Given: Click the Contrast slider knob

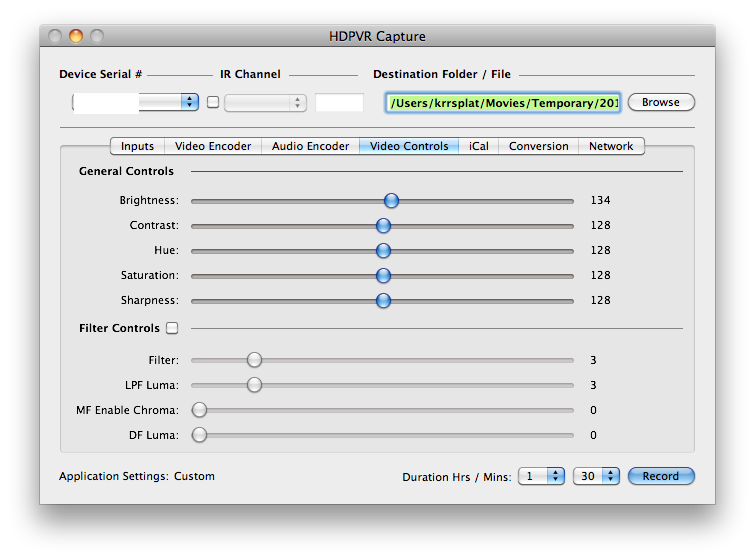Looking at the screenshot, I should tap(383, 225).
